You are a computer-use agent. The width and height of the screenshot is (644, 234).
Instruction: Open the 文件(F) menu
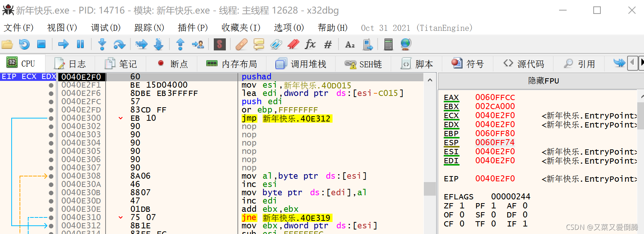[18, 28]
